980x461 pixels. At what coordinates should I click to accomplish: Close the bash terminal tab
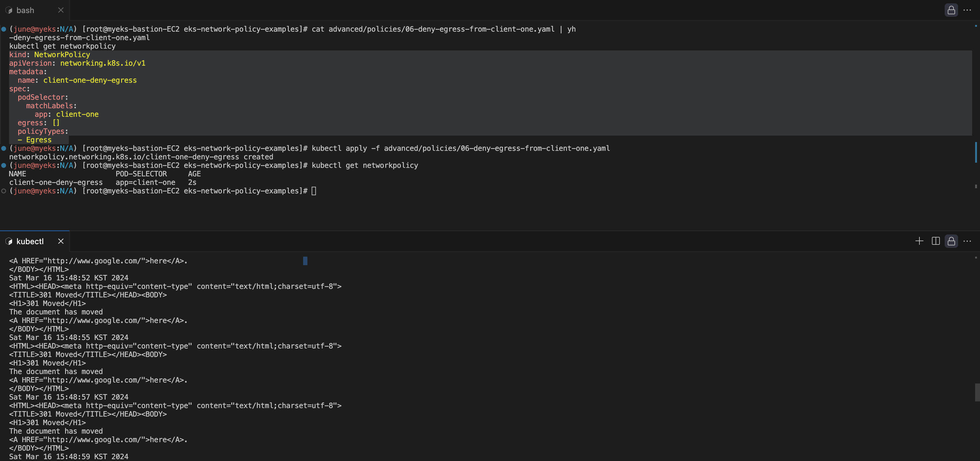coord(61,10)
